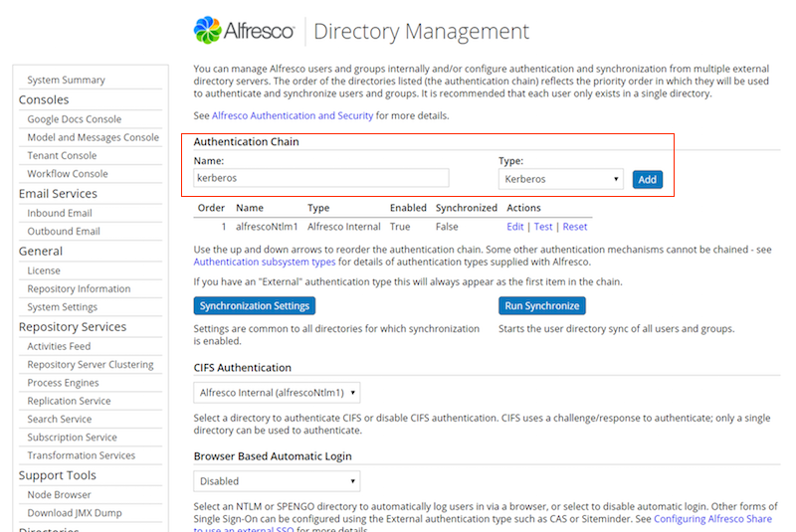
Task: Click the Consoles section heading
Action: point(44,99)
